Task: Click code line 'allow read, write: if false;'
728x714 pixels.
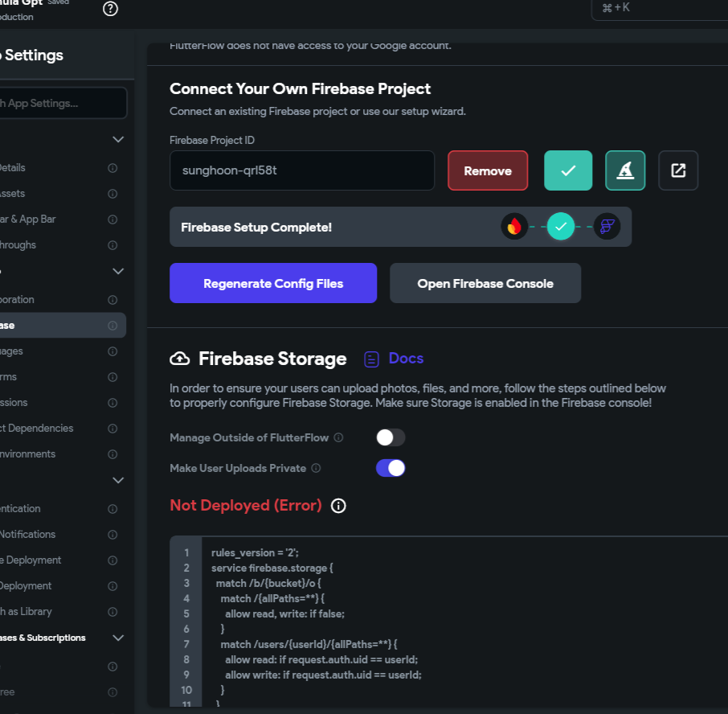Action: (x=284, y=614)
